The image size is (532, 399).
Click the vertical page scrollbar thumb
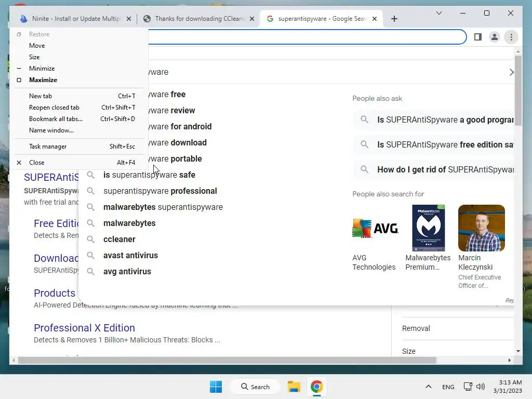click(x=518, y=90)
